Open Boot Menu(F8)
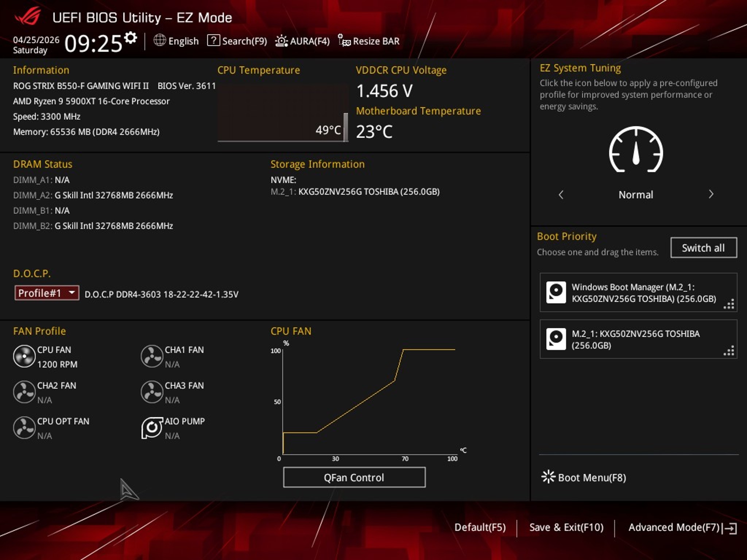Viewport: 747px width, 560px height. click(x=584, y=477)
